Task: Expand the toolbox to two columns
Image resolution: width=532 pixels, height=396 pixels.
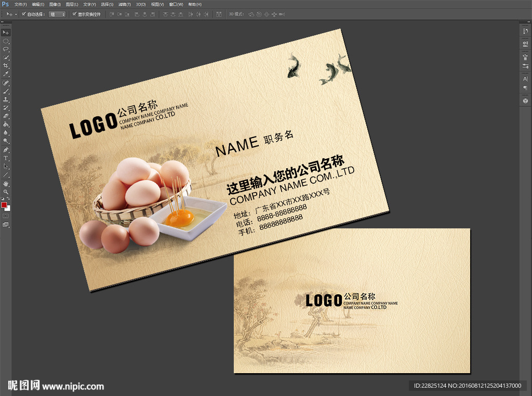Action: (3, 22)
